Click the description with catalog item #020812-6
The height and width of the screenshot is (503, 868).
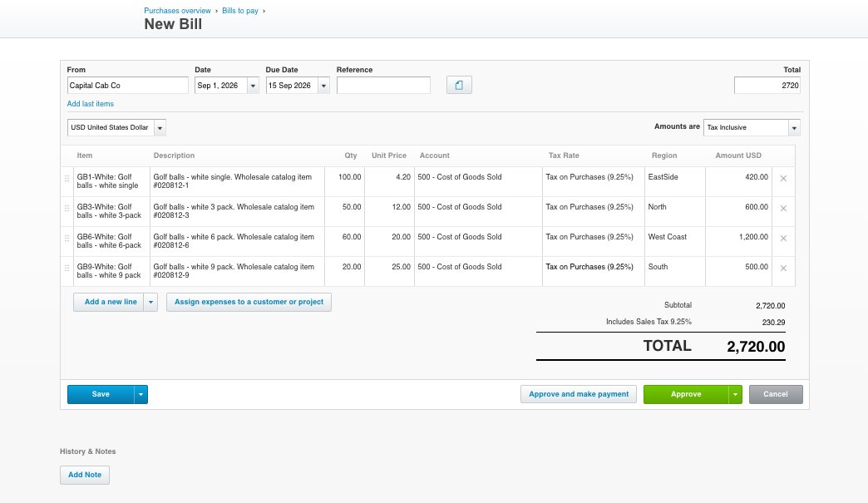tap(238, 241)
